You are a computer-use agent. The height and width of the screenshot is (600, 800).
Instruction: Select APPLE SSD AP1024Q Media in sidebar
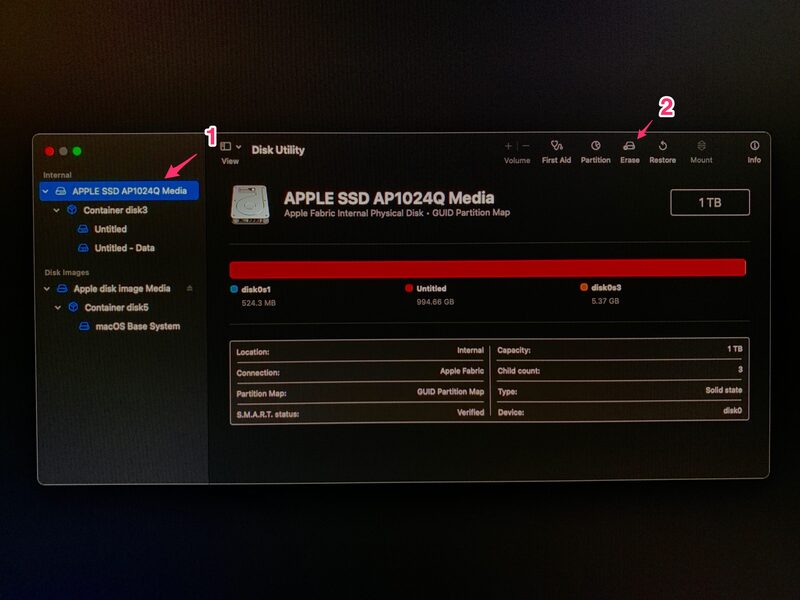pyautogui.click(x=119, y=191)
